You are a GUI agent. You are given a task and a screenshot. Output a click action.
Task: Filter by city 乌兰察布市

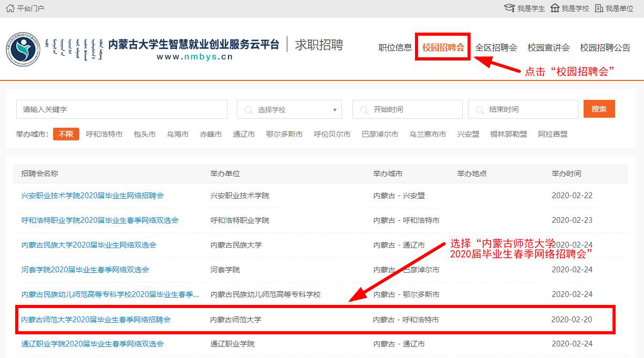click(x=428, y=134)
